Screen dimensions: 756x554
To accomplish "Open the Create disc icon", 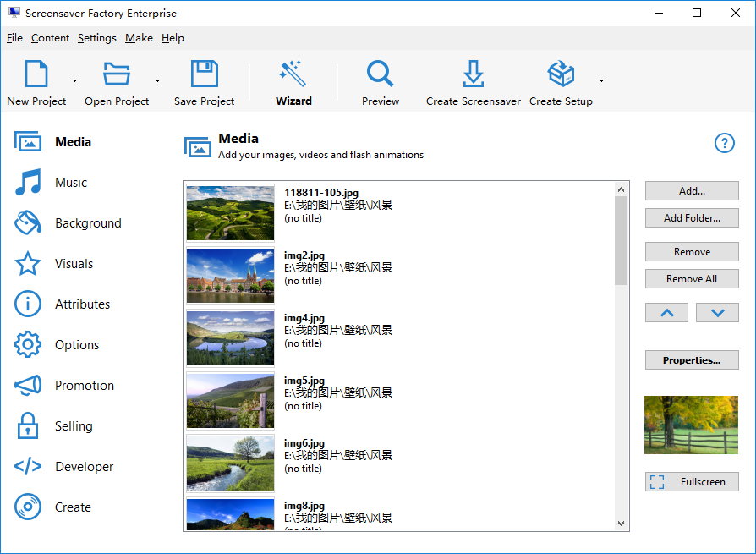I will 27,507.
